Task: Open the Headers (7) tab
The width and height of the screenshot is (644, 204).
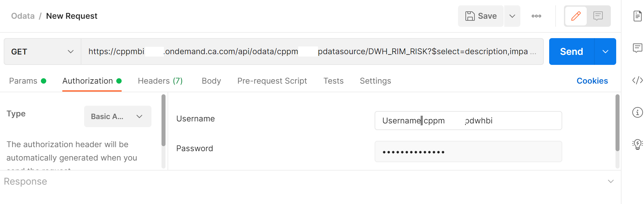Action: 160,81
